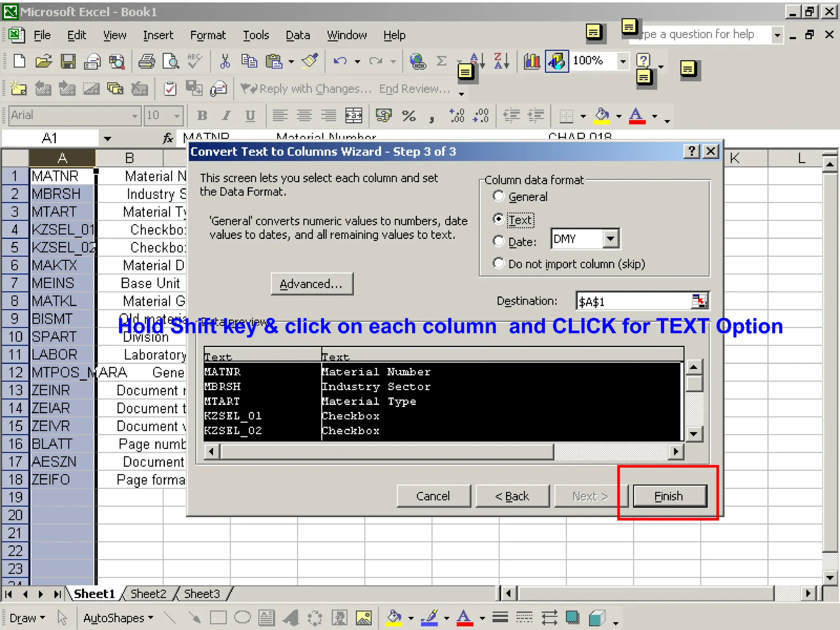The image size is (840, 630).
Task: Click the Spelling check ABC icon
Action: tap(194, 62)
